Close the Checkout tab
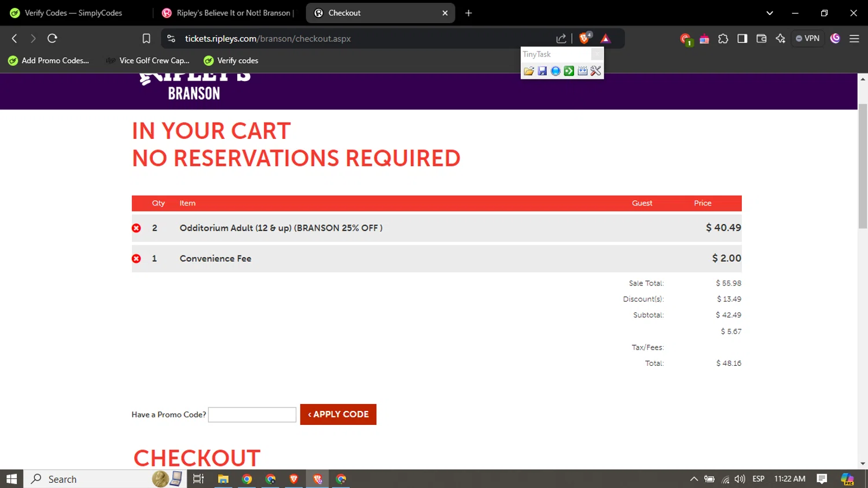868x488 pixels. 445,13
